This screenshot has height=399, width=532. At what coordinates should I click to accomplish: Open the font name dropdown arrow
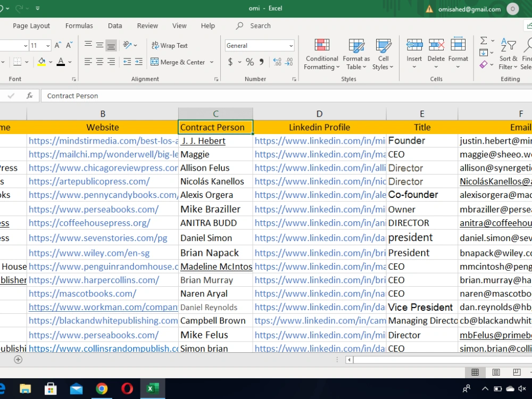tap(26, 45)
